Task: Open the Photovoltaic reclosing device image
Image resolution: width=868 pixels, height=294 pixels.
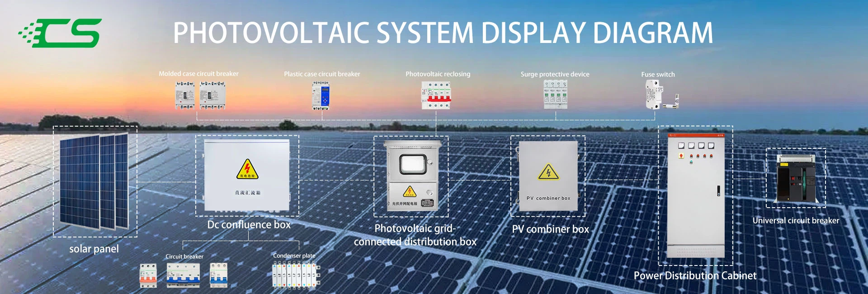Action: (x=436, y=95)
